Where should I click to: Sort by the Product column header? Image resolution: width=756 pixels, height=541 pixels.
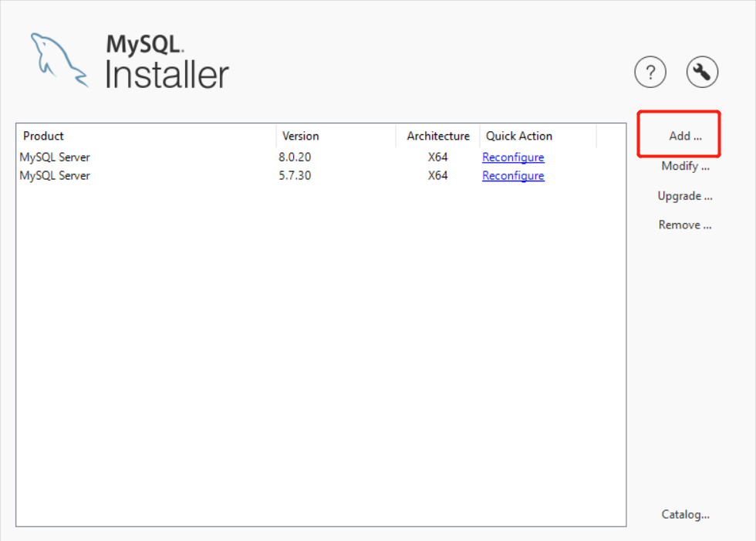click(x=146, y=136)
